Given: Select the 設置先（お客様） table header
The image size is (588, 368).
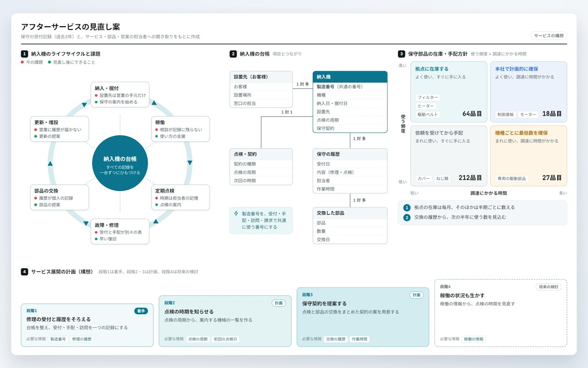Looking at the screenshot, I should [x=261, y=77].
